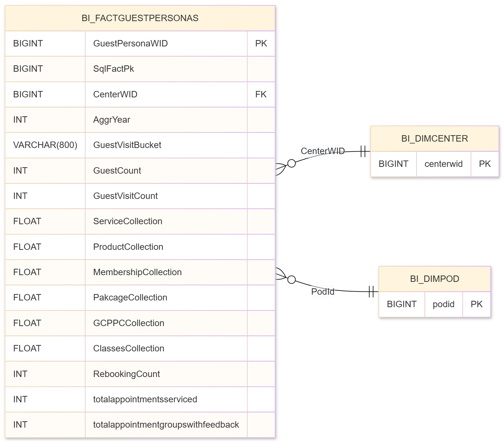Select the PakcageCollection field
Image resolution: width=504 pixels, height=443 pixels.
(130, 298)
